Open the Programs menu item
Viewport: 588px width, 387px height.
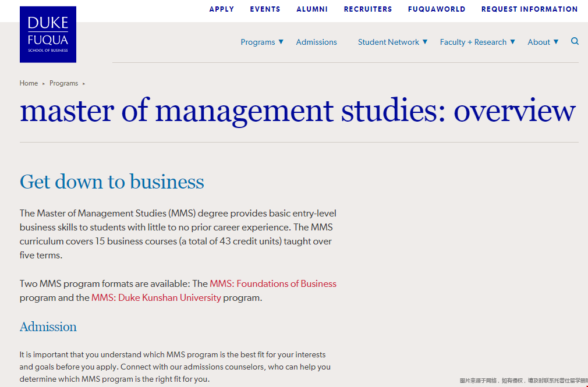pos(258,42)
